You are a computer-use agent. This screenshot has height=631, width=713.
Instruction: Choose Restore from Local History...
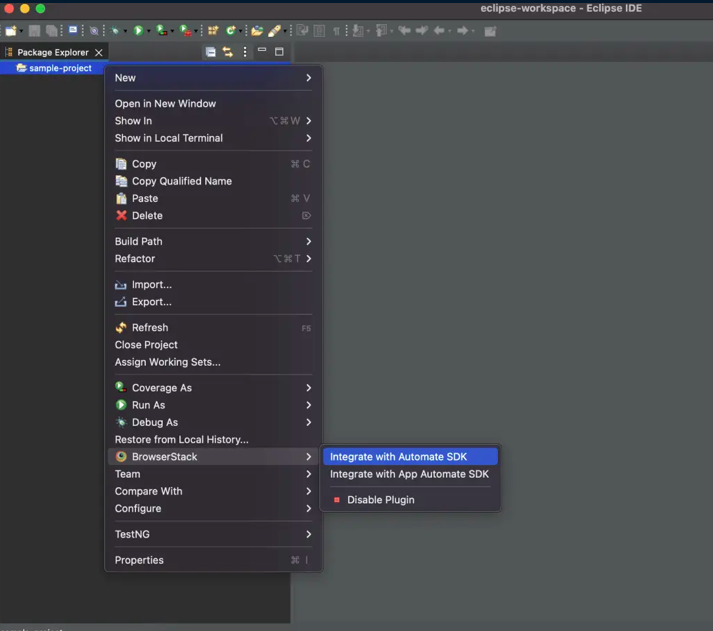point(213,440)
